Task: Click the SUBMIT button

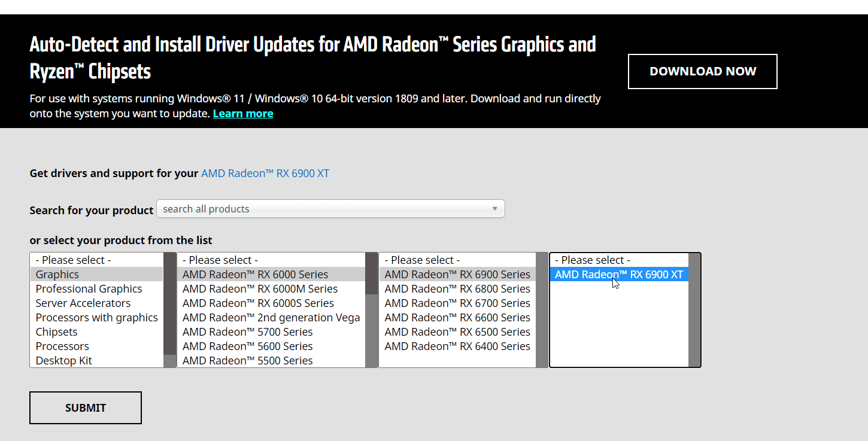Action: point(85,407)
